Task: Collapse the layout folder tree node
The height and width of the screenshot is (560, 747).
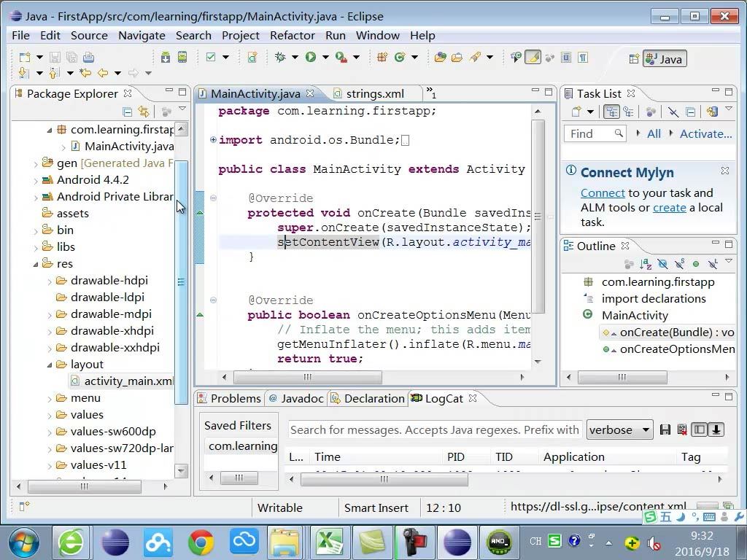Action: pyautogui.click(x=50, y=365)
